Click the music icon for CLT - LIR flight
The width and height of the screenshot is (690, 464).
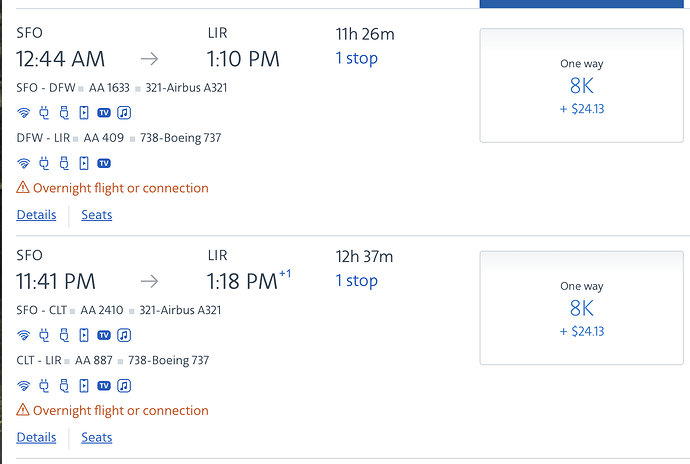click(x=124, y=385)
